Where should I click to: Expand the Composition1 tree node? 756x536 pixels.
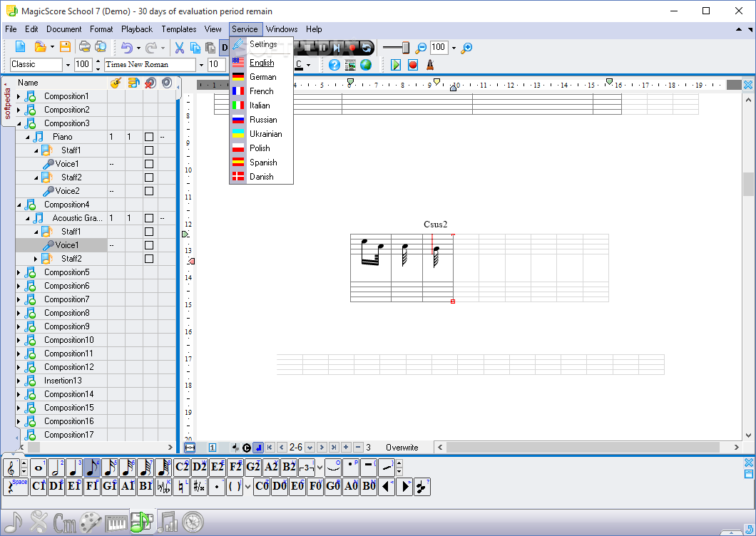[19, 96]
